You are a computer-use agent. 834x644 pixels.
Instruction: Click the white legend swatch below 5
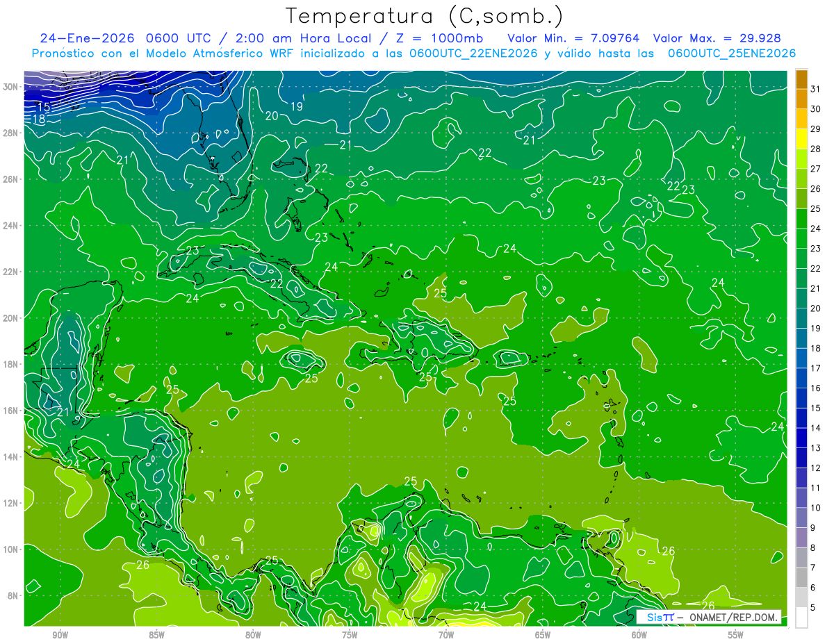click(801, 617)
